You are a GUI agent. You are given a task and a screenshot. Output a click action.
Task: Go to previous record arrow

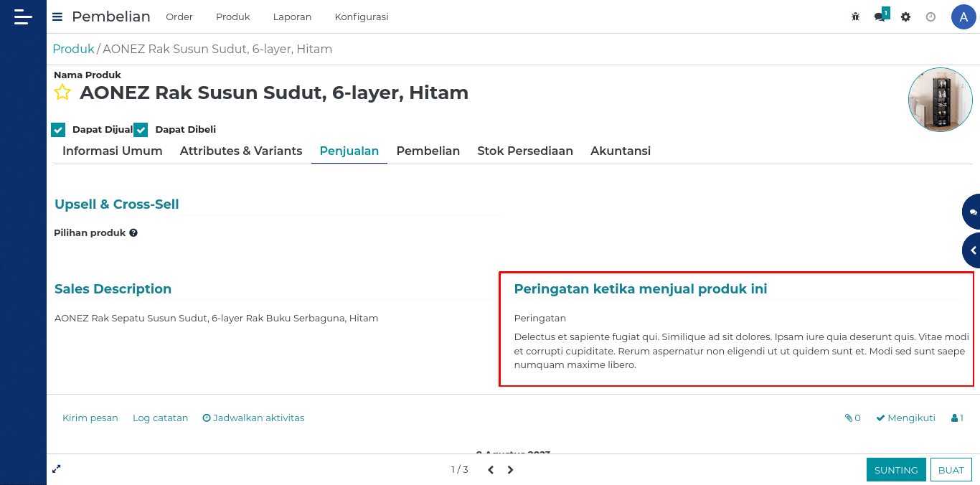pos(491,470)
